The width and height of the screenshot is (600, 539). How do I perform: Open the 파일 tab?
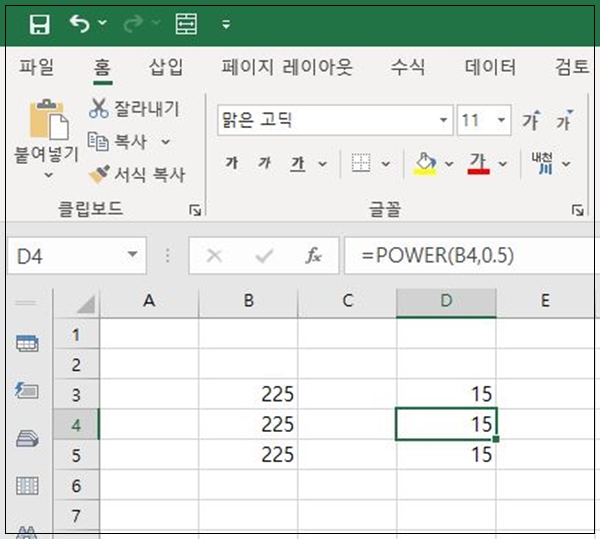click(36, 67)
